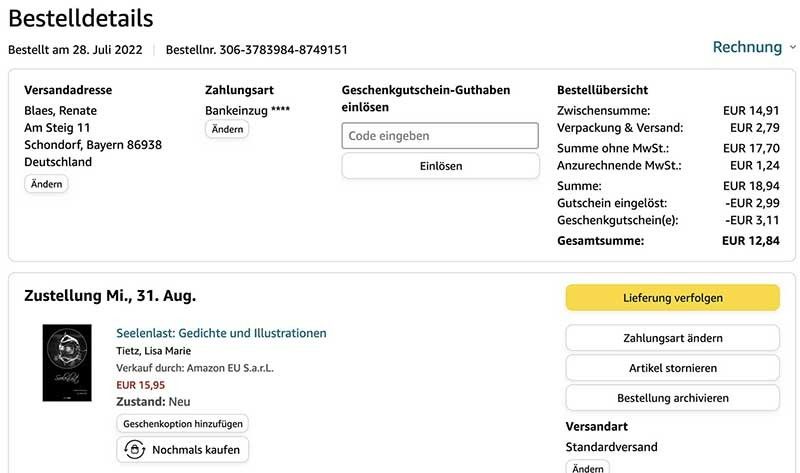
Task: Click Ändern below Standardversand
Action: click(587, 468)
